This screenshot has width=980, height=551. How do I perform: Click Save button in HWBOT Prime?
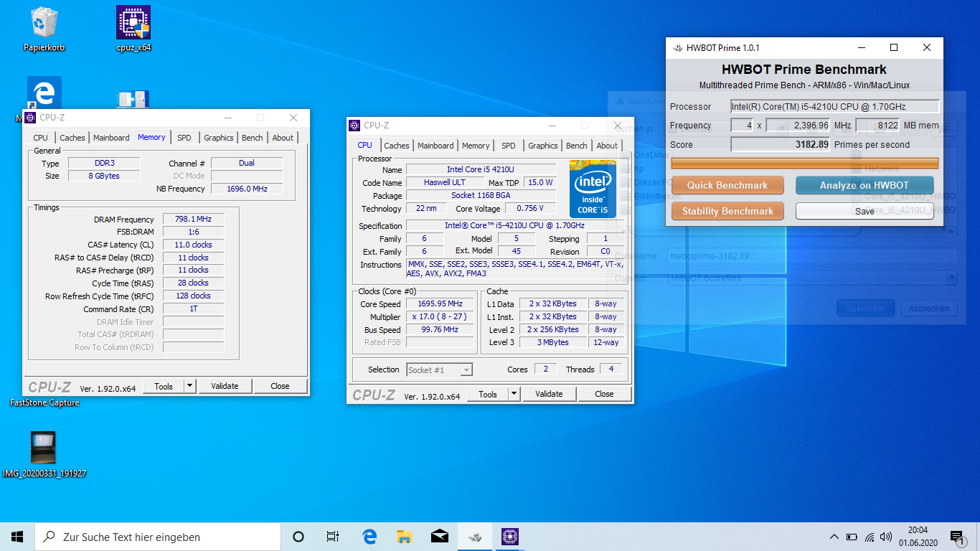point(864,211)
